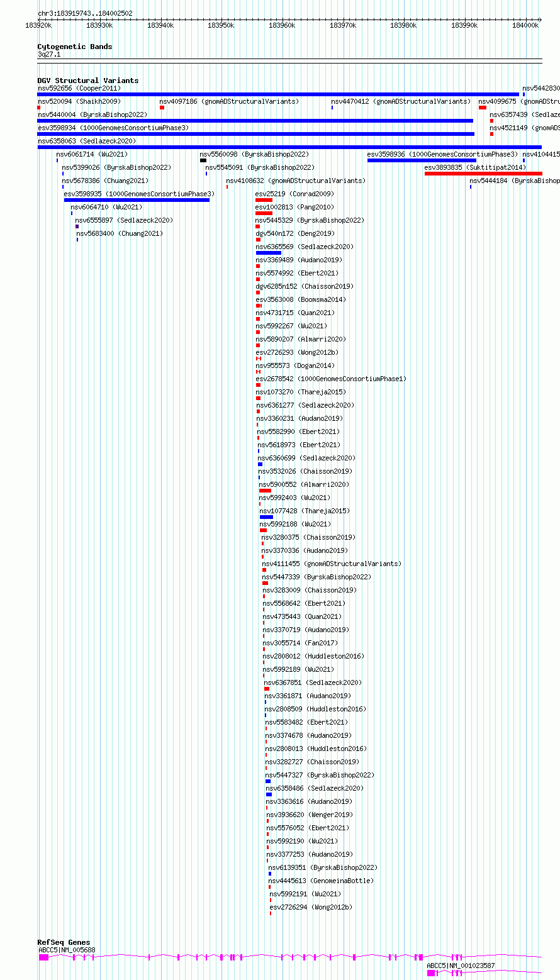
Task: Open nsv4470412 gnomAD variant entry
Action: 401,101
